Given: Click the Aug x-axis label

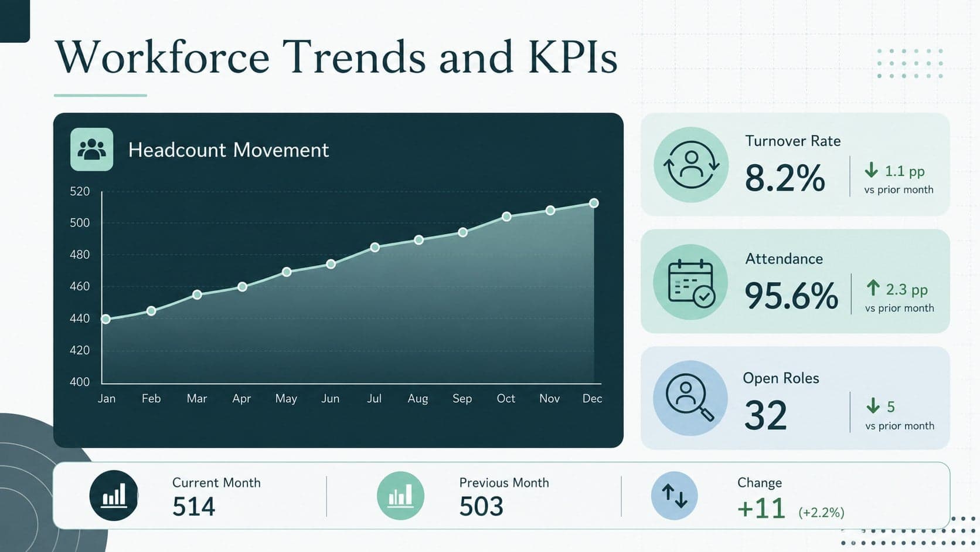Looking at the screenshot, I should 418,399.
